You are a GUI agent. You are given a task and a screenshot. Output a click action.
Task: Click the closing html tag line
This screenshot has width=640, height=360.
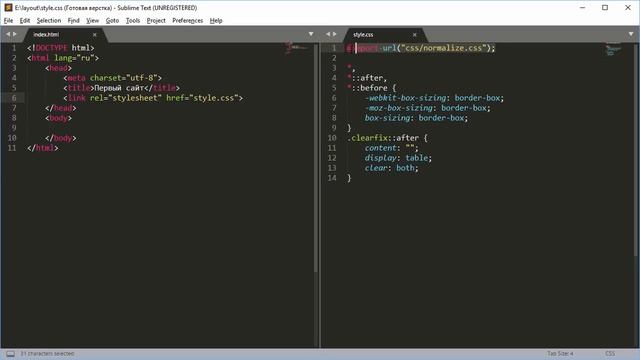click(42, 148)
